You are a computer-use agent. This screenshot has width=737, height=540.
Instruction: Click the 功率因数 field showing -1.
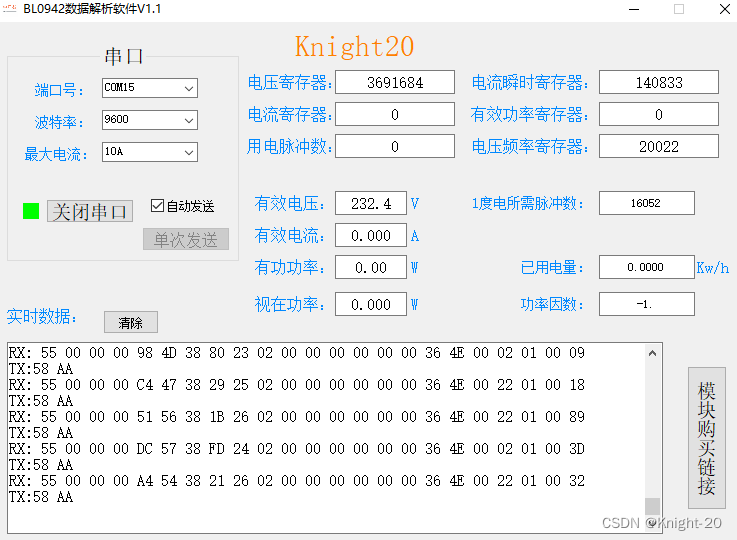tap(647, 304)
